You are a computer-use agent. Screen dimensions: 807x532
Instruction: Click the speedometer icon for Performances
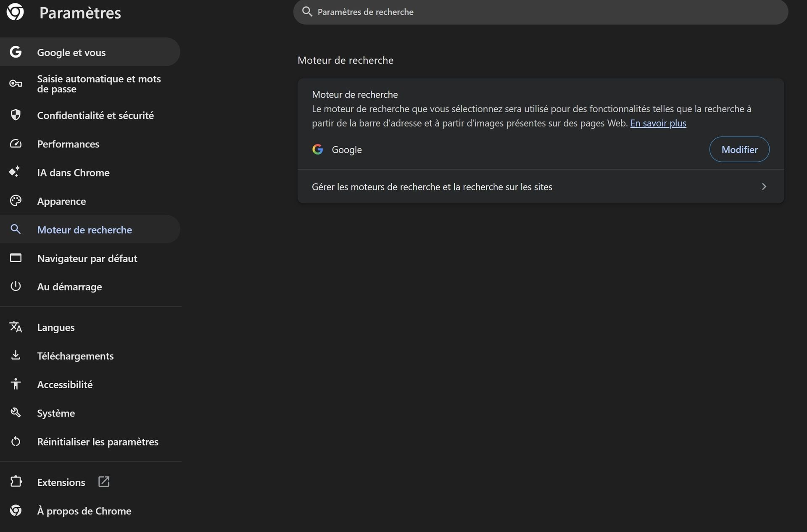tap(16, 144)
